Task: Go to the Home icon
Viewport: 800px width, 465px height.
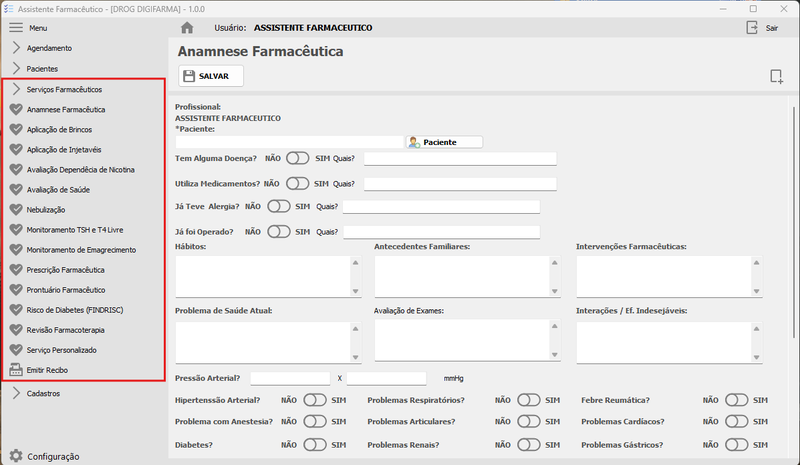Action: click(187, 28)
